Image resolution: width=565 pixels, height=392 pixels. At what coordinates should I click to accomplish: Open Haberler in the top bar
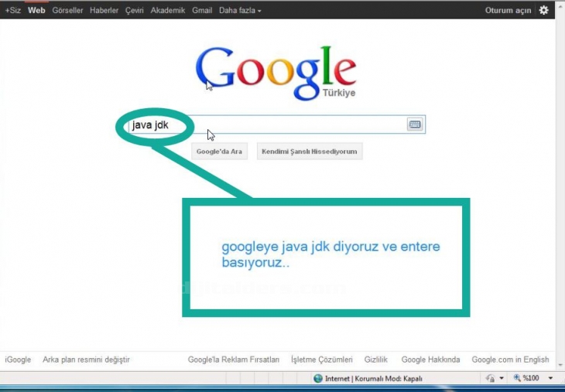[x=104, y=11]
